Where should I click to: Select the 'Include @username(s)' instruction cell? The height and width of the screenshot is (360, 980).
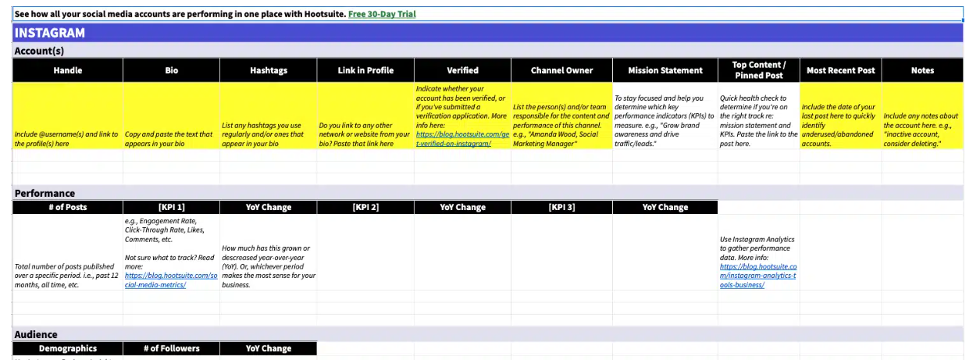coord(68,116)
